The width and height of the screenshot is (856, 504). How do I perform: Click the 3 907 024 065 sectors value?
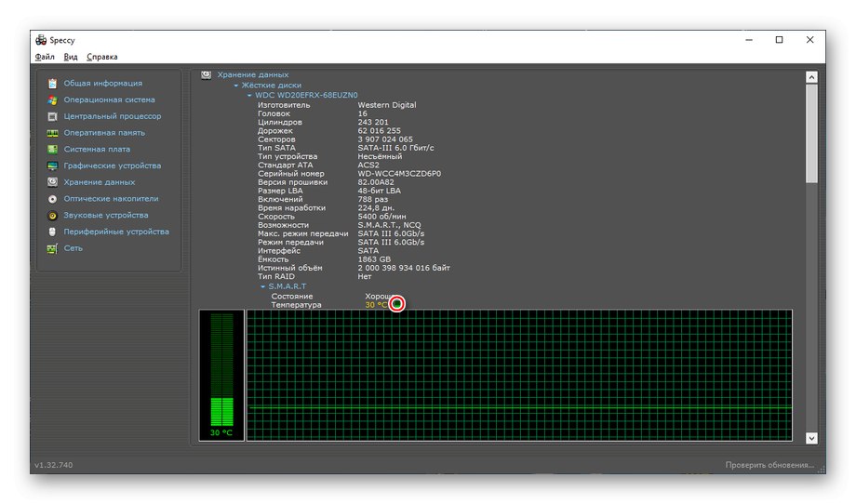[385, 139]
